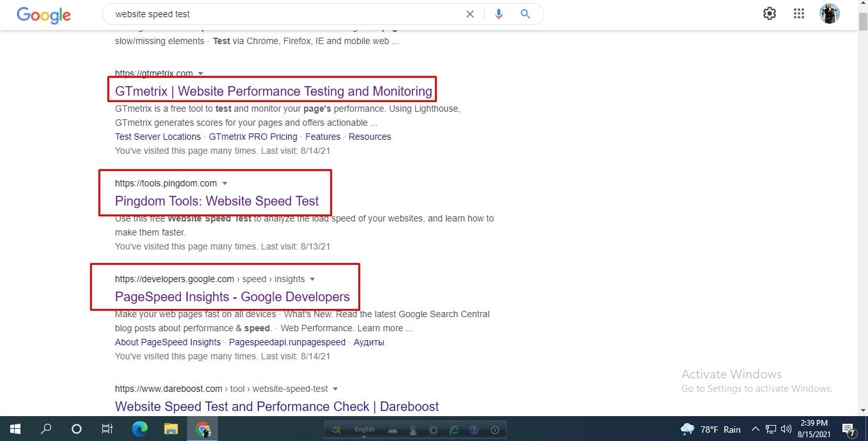Screen dimensions: 868x441
Task: Open the Dareboost Website Speed Test result
Action: pos(277,407)
